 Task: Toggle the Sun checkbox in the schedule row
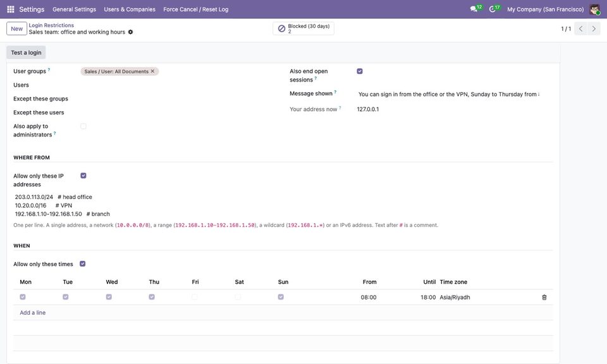[x=281, y=297]
